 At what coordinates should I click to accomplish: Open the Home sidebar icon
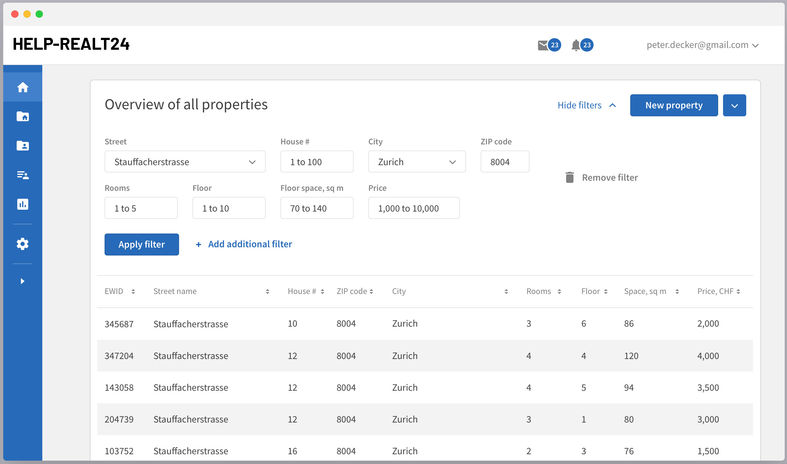click(x=22, y=87)
